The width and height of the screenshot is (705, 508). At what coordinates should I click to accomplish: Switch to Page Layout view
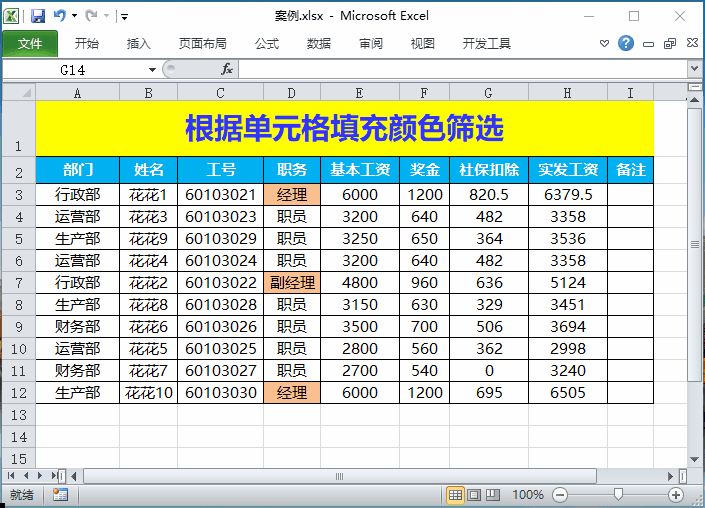474,495
